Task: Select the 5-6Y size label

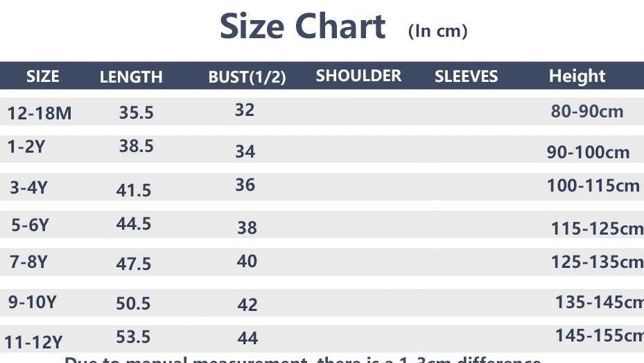Action: [30, 225]
